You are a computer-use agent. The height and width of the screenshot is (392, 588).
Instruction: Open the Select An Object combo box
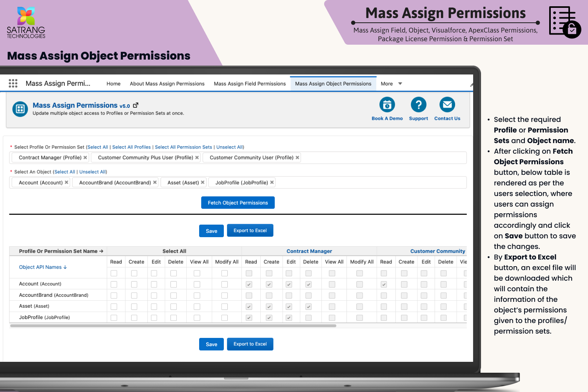(x=368, y=183)
